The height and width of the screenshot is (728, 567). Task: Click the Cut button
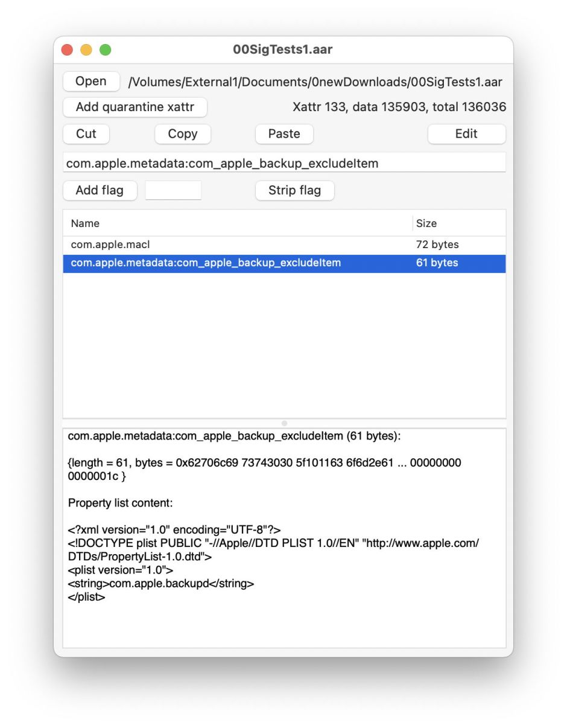(86, 134)
